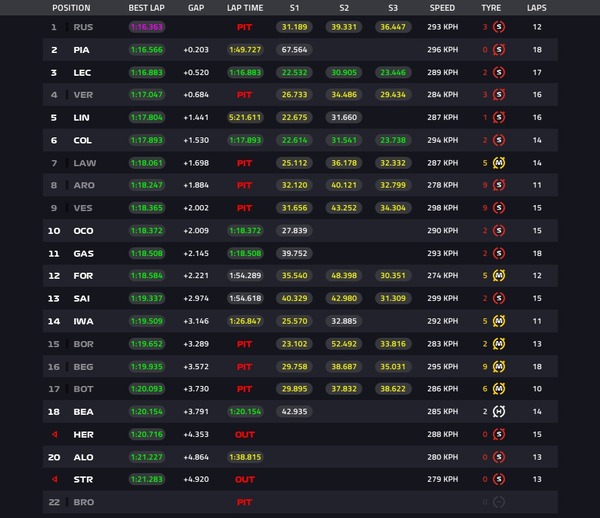
Task: Click the hard tyre icon in BEA row
Action: coord(499,412)
